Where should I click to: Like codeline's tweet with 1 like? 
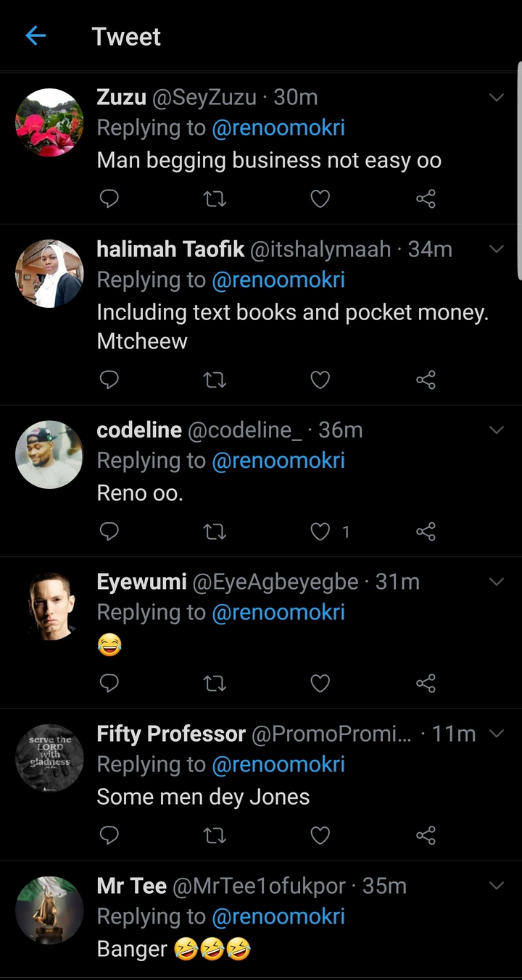point(320,532)
